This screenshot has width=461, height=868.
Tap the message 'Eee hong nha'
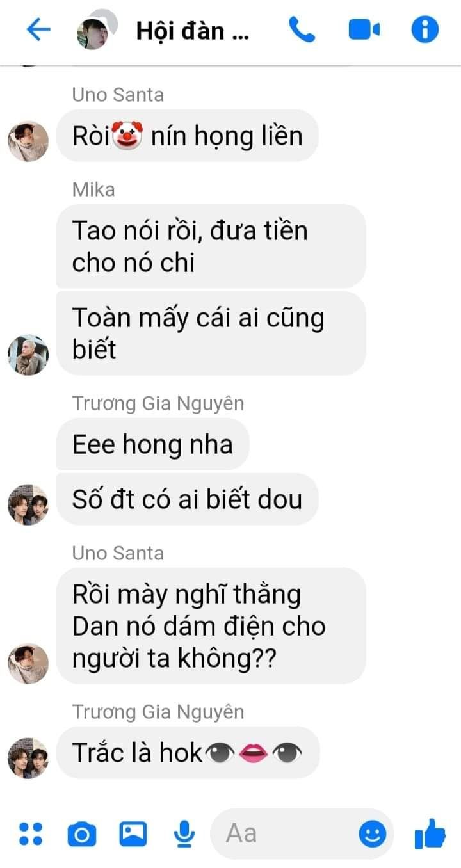point(152,444)
